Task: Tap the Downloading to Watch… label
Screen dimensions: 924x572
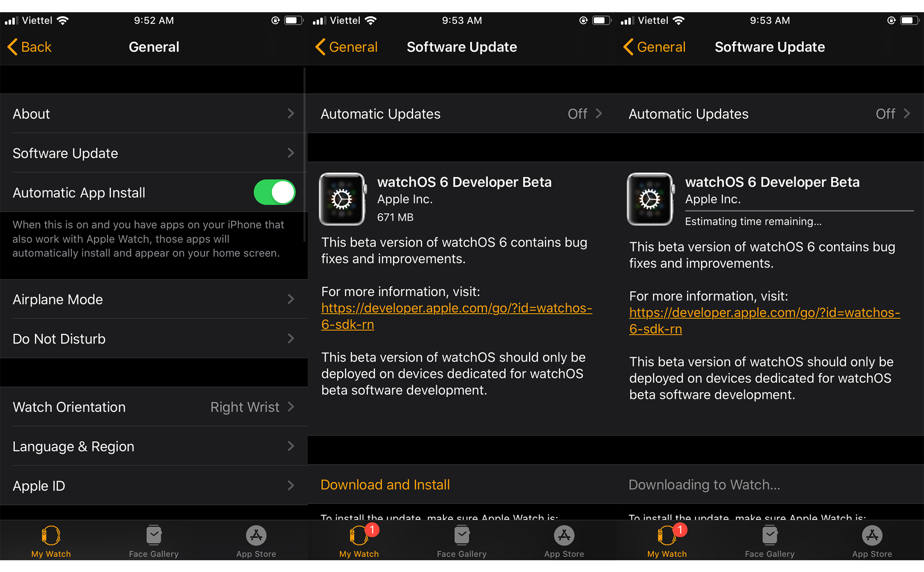Action: coord(704,484)
